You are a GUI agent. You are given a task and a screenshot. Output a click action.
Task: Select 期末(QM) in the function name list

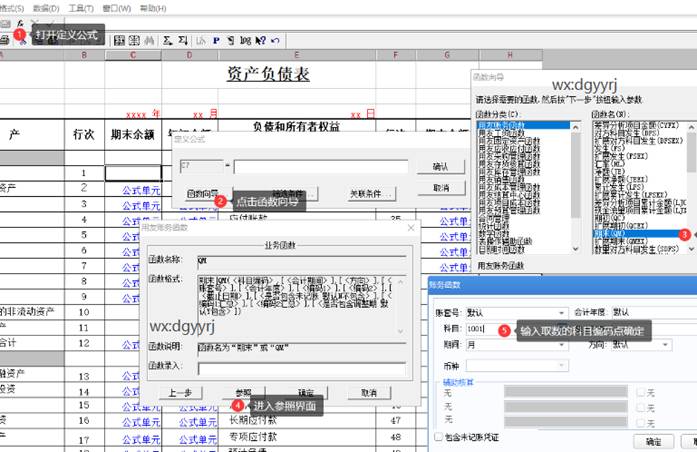tap(637, 233)
